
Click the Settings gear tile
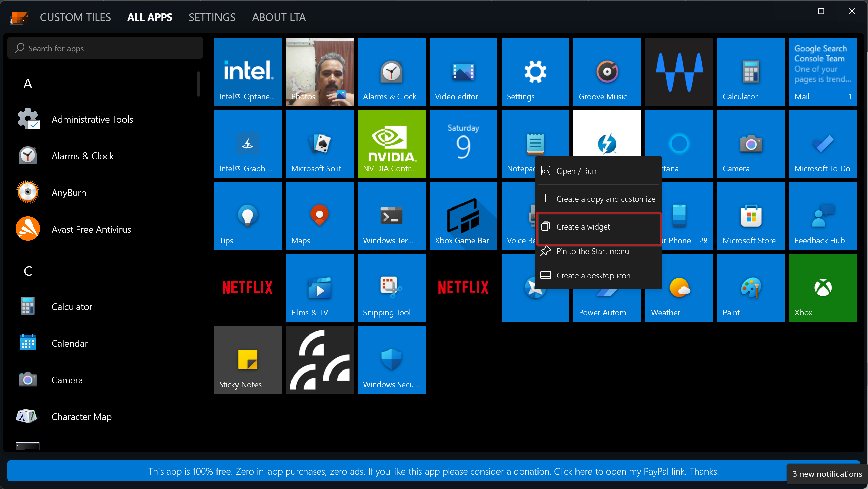coord(535,72)
